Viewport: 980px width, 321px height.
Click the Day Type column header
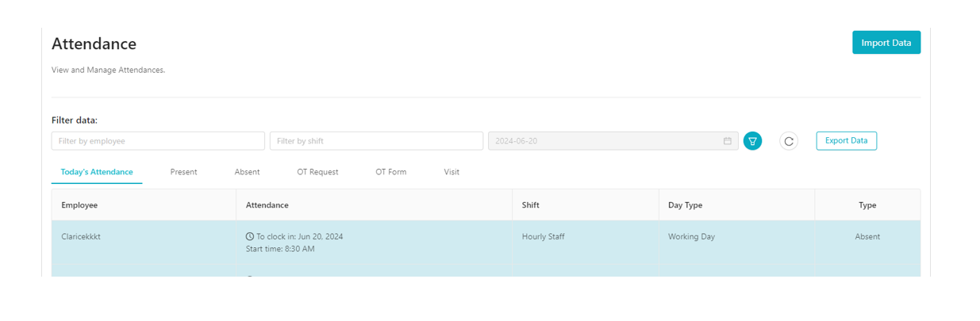736,205
